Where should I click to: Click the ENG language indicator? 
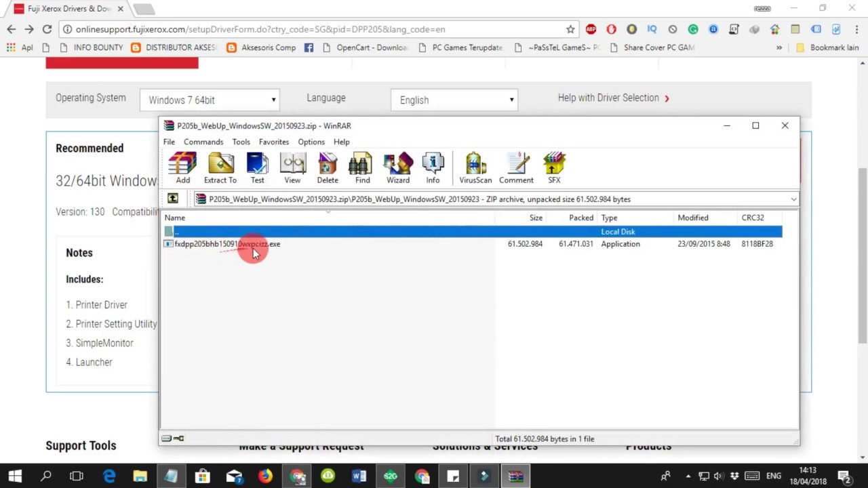coord(773,476)
